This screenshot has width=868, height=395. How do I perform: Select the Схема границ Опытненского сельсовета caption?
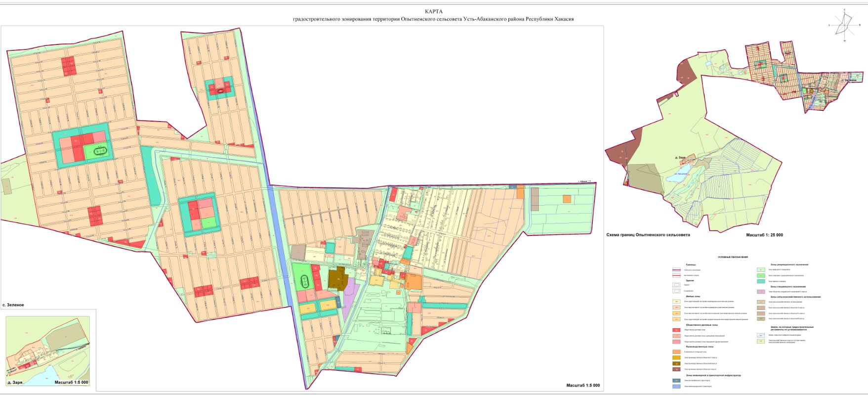(x=648, y=235)
